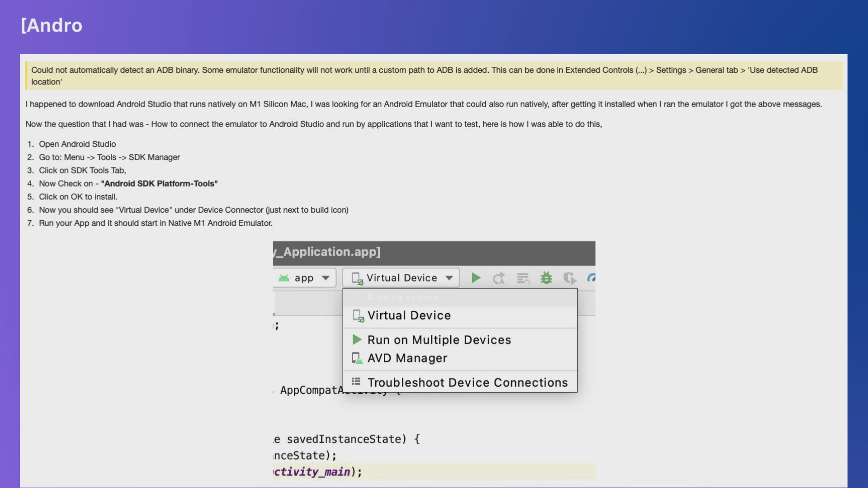Screen dimensions: 868x488
Task: Click the Android robot icon beside app
Action: coord(284,278)
